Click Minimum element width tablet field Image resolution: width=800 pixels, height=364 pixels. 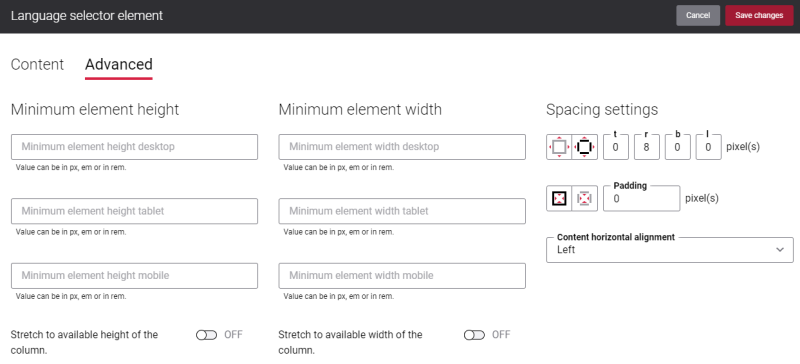[x=402, y=211]
